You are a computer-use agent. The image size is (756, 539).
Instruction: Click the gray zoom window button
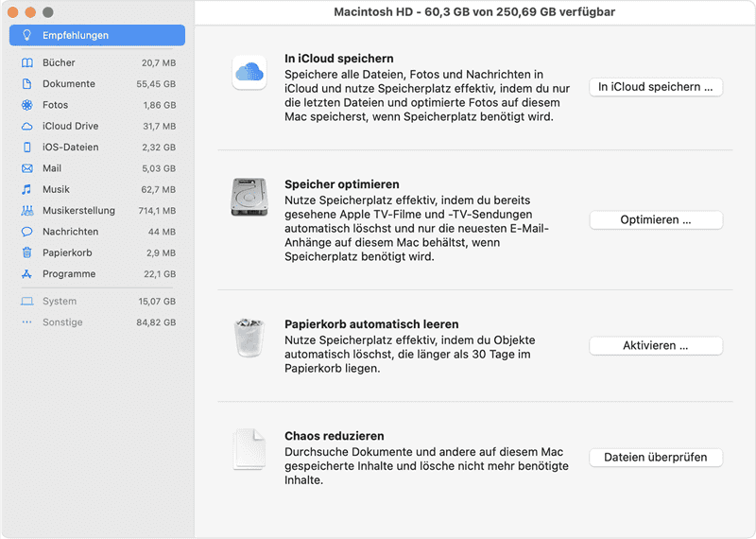click(48, 12)
